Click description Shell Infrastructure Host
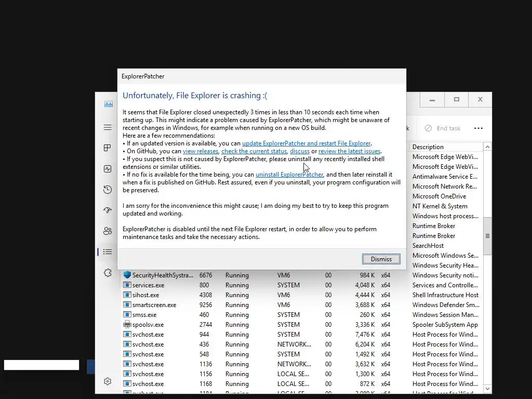This screenshot has height=399, width=532. click(x=445, y=295)
